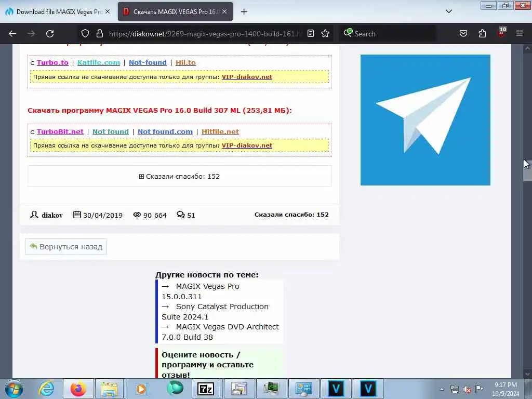Close the Скачать MAGIX VEGAS Pro tab

224,11
